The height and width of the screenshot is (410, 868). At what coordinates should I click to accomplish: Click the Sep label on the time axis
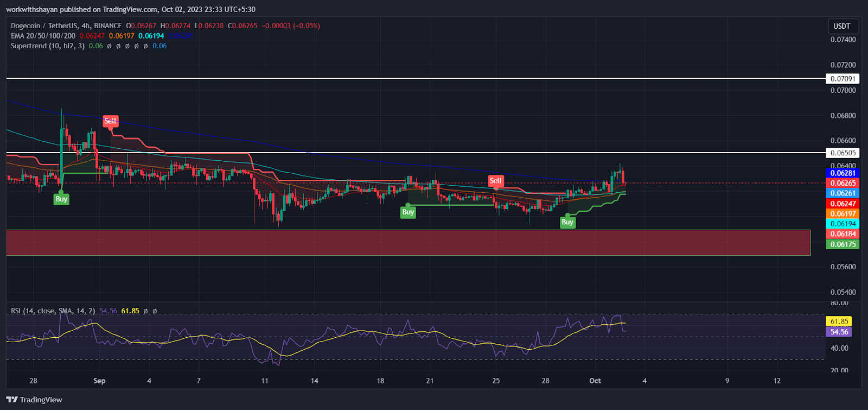(99, 381)
